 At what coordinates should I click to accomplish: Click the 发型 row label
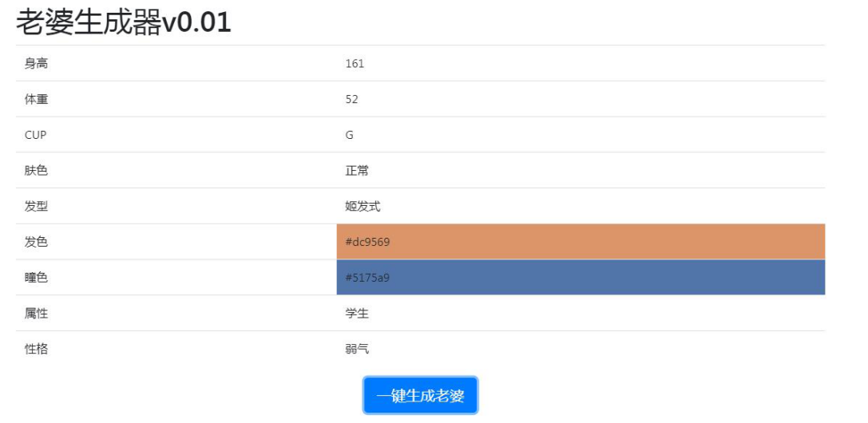[36, 207]
